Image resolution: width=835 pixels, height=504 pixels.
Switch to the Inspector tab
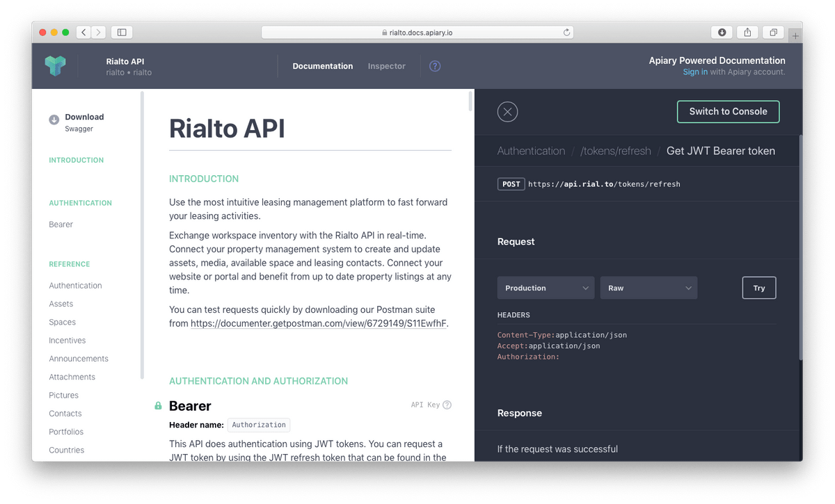(387, 66)
